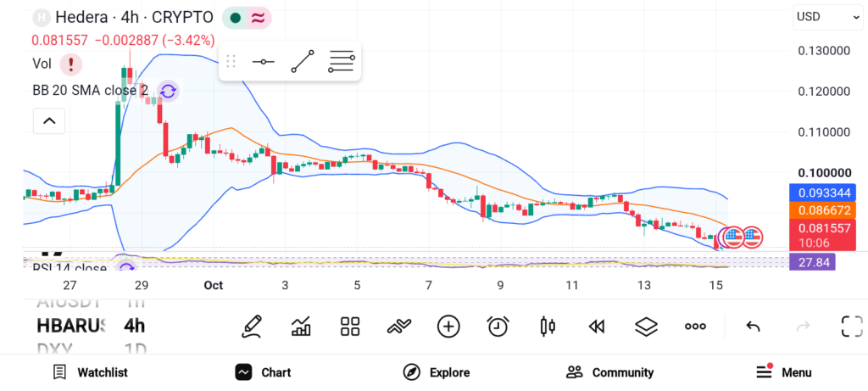The height and width of the screenshot is (391, 868).
Task: Switch to the Chart tab
Action: [x=263, y=372]
